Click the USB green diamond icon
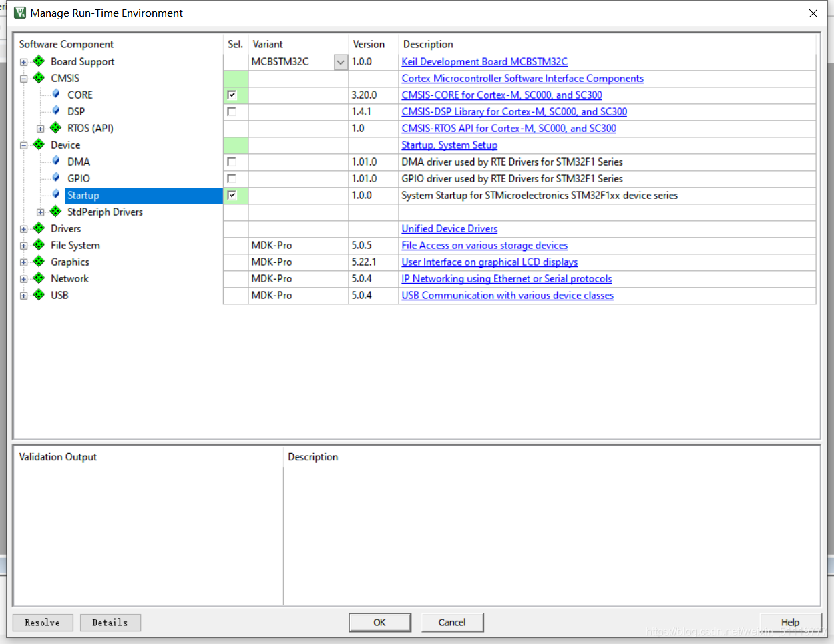The image size is (834, 644). pyautogui.click(x=39, y=295)
